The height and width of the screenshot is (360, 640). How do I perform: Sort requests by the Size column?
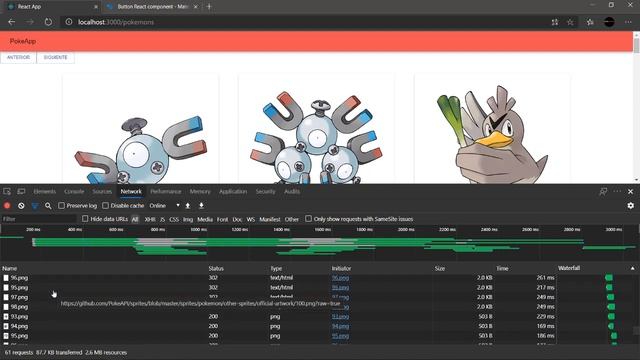pyautogui.click(x=440, y=268)
